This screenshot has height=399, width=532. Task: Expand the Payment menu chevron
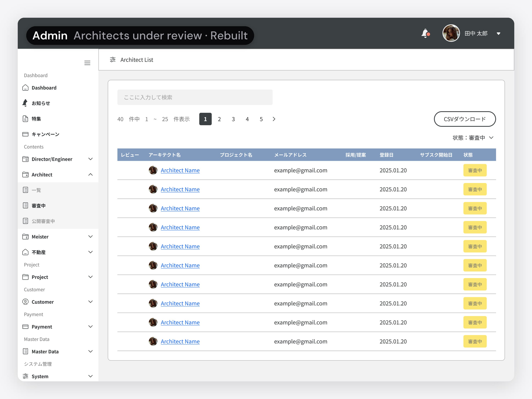coord(90,327)
